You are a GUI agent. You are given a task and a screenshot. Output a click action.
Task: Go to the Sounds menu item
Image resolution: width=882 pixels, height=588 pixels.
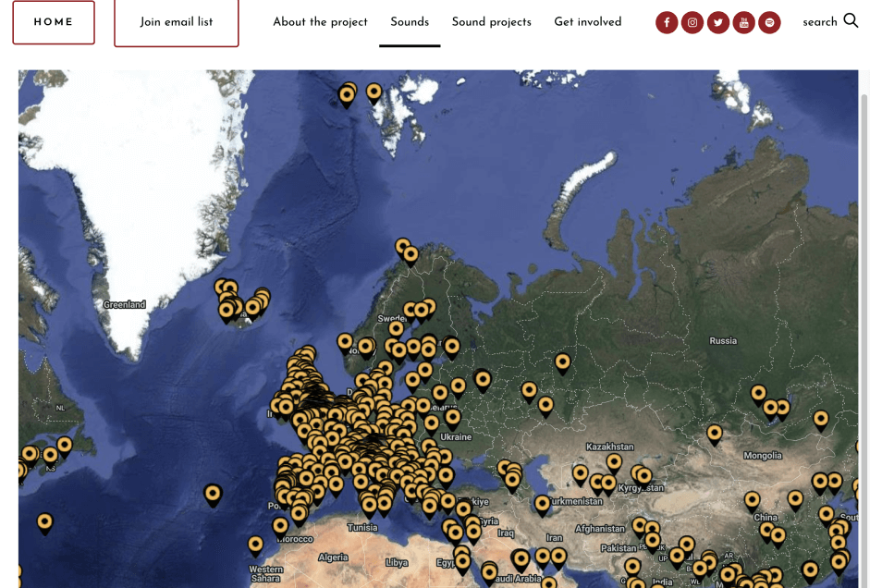(410, 22)
